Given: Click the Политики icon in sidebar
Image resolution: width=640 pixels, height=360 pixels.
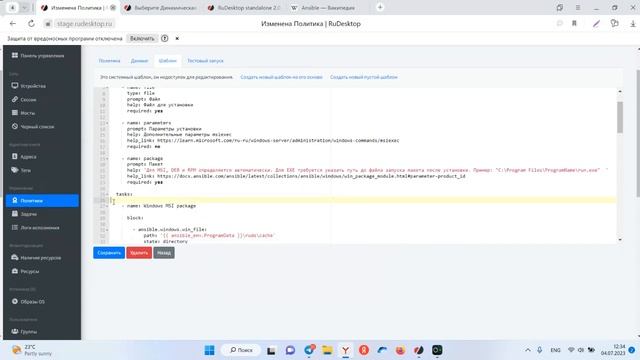Looking at the screenshot, I should [15, 200].
